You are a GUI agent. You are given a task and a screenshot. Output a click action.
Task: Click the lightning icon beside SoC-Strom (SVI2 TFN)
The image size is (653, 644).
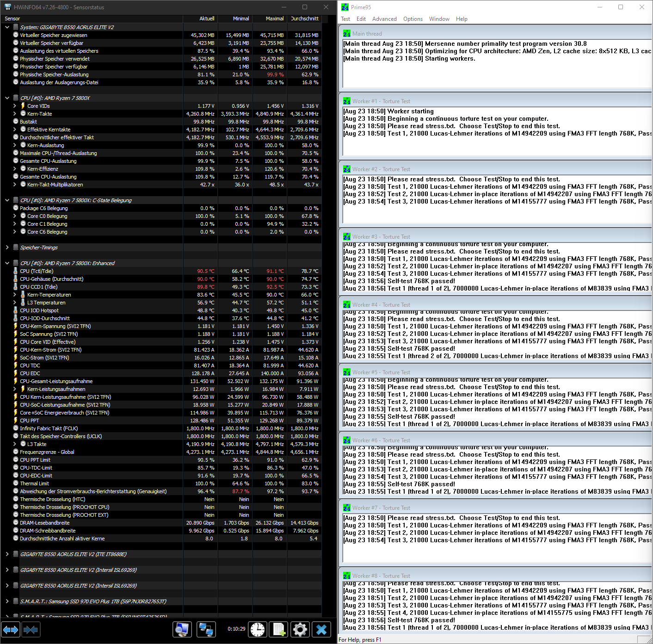tap(16, 358)
